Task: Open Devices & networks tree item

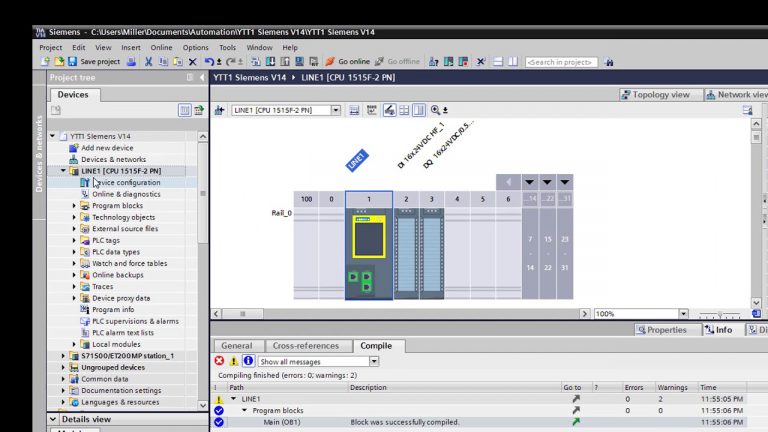Action: point(113,160)
